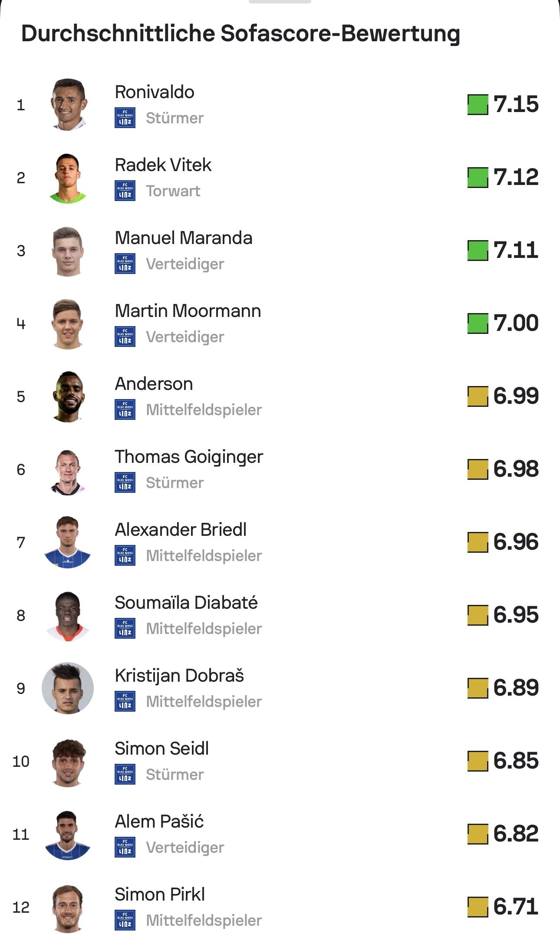Tap the club crest under Thomas Goiginger
560x934 pixels.
(125, 482)
